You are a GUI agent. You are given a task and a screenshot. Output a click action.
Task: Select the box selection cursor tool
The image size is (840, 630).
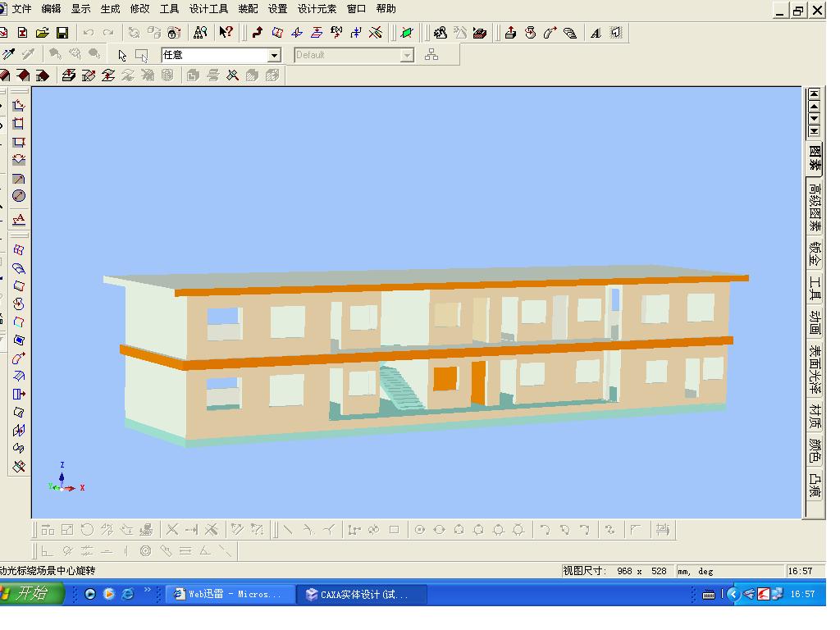[x=141, y=55]
